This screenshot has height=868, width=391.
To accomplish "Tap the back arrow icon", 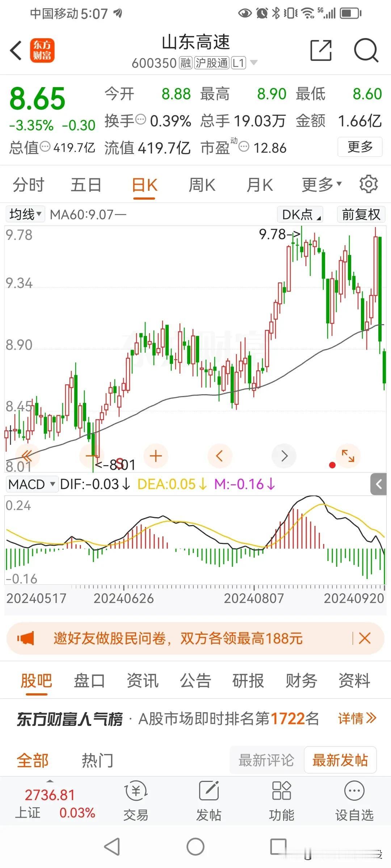I will [x=16, y=50].
